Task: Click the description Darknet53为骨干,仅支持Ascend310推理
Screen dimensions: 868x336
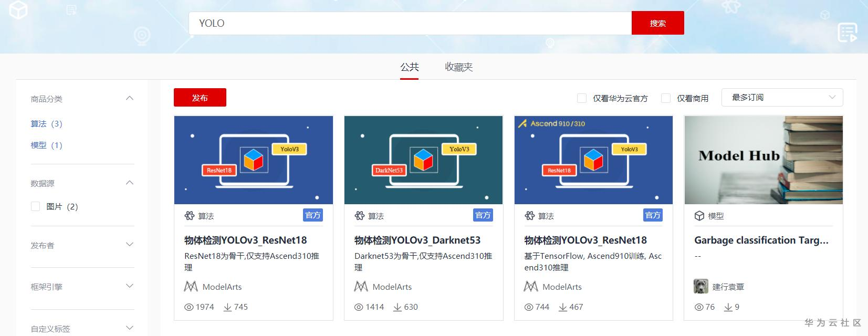Action: click(x=424, y=261)
